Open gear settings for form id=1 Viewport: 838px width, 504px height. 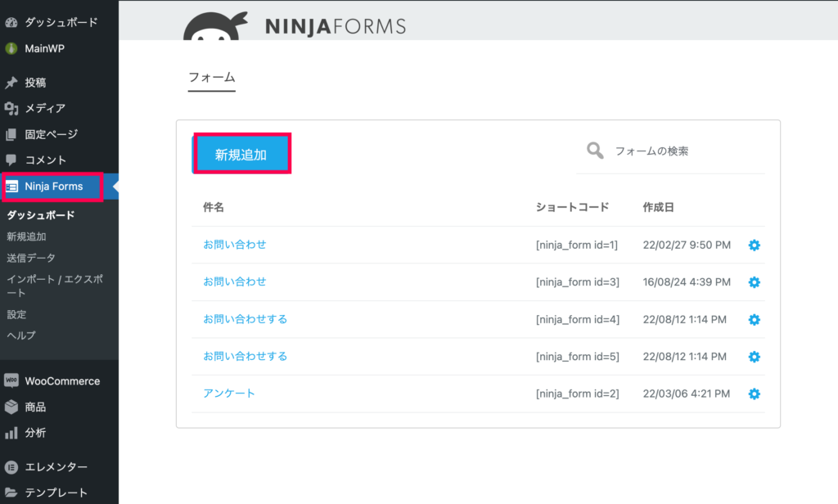click(x=754, y=245)
